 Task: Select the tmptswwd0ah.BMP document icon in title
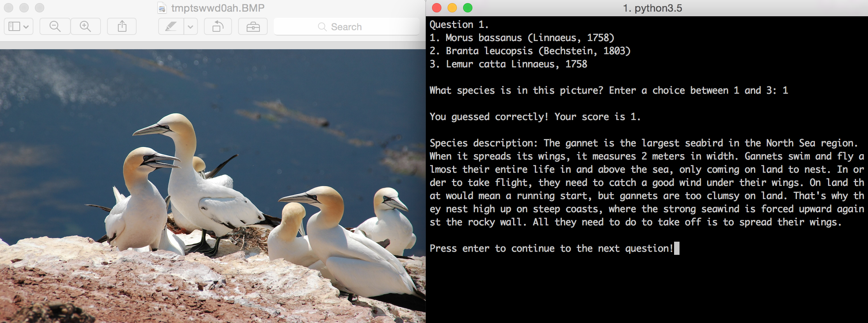point(162,8)
